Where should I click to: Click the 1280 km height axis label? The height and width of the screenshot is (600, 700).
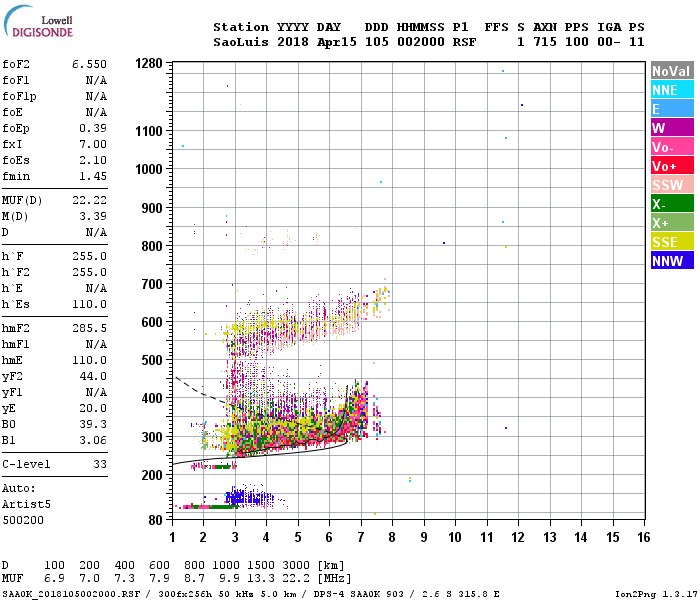pos(149,63)
